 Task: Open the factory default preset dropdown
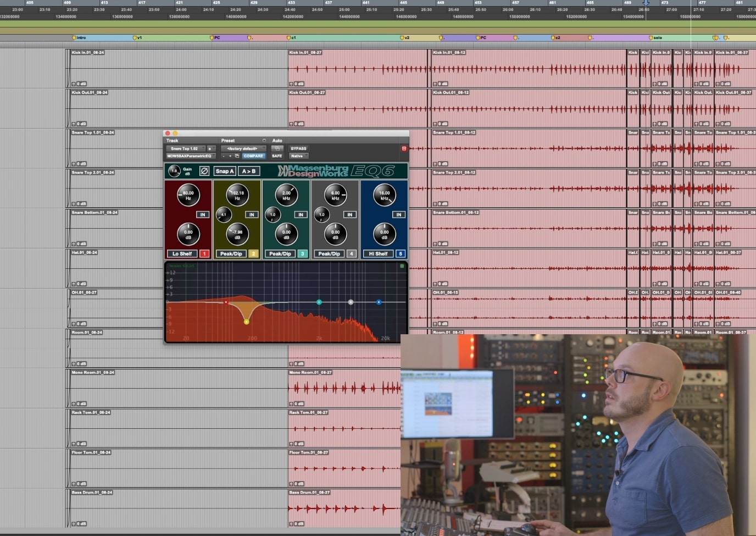coord(243,148)
